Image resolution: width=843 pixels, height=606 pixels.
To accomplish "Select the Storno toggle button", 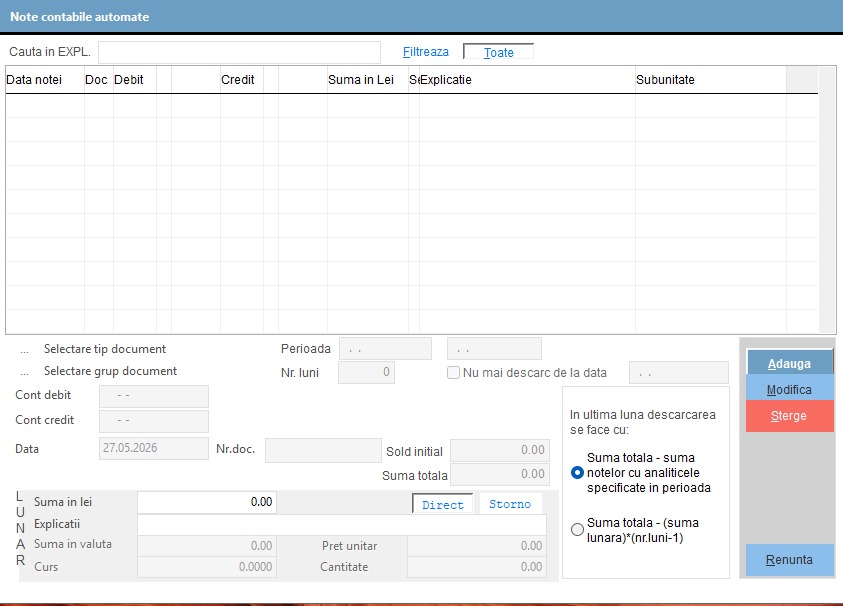I will (510, 504).
